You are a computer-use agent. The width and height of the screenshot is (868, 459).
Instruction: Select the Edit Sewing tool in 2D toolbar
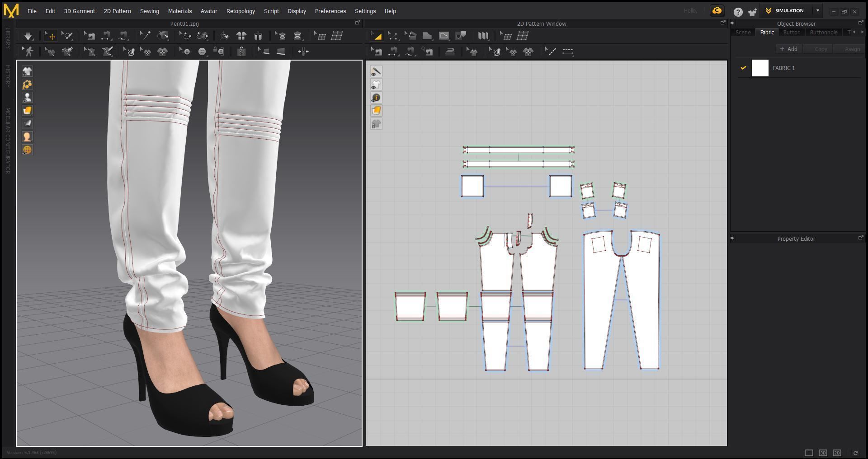click(376, 52)
